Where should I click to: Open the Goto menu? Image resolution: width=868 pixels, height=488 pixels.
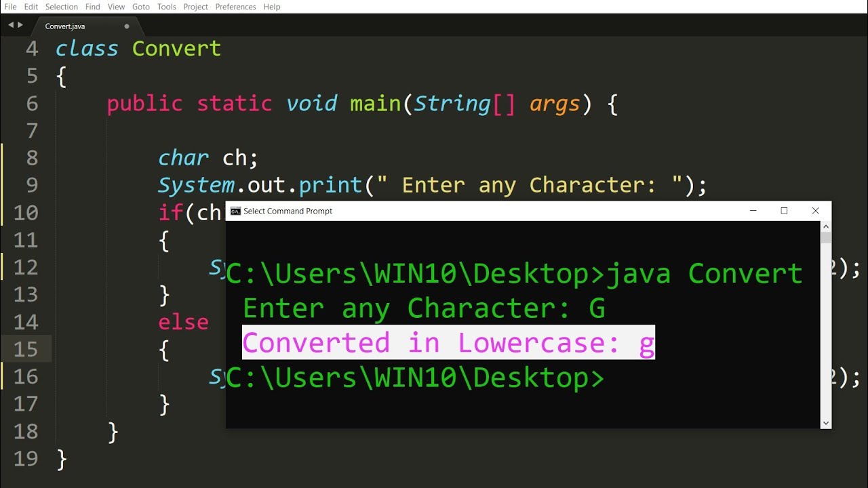tap(141, 7)
